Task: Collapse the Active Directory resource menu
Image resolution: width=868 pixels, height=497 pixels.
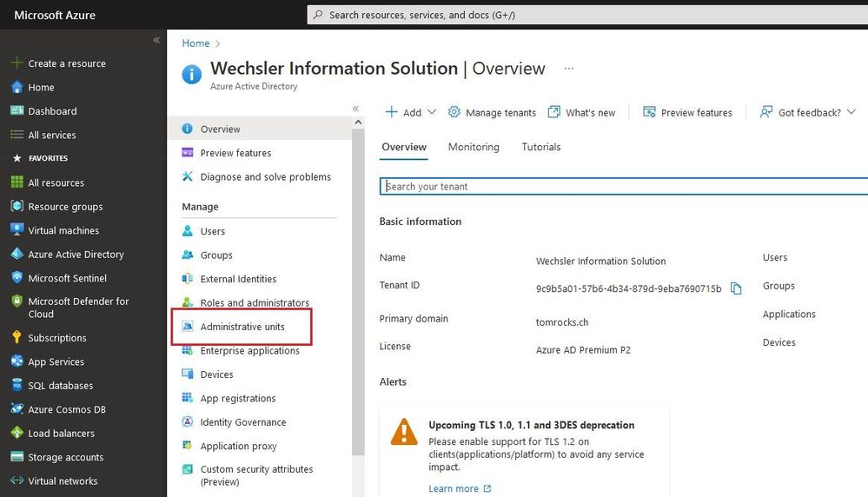Action: click(x=356, y=109)
